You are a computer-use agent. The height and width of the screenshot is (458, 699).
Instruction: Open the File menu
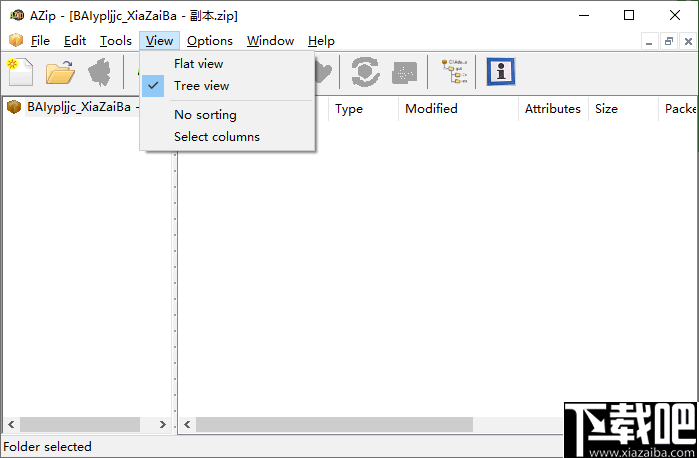tap(40, 41)
